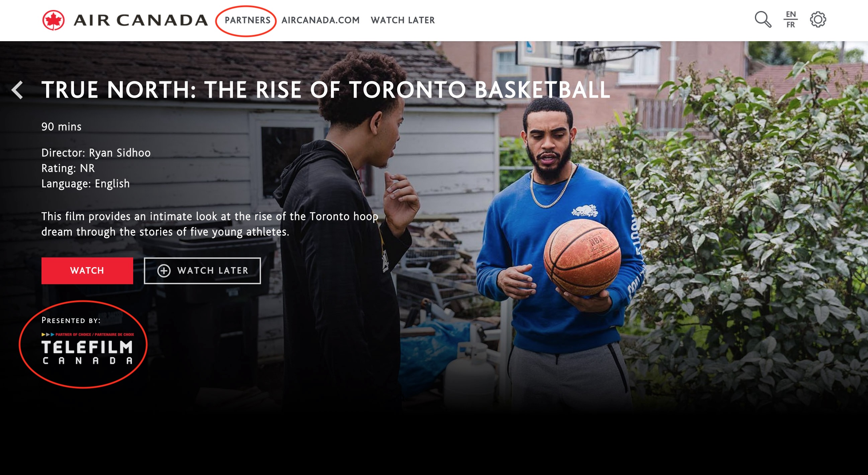This screenshot has height=475, width=868.
Task: Add the film via Watch Later button
Action: coord(202,271)
